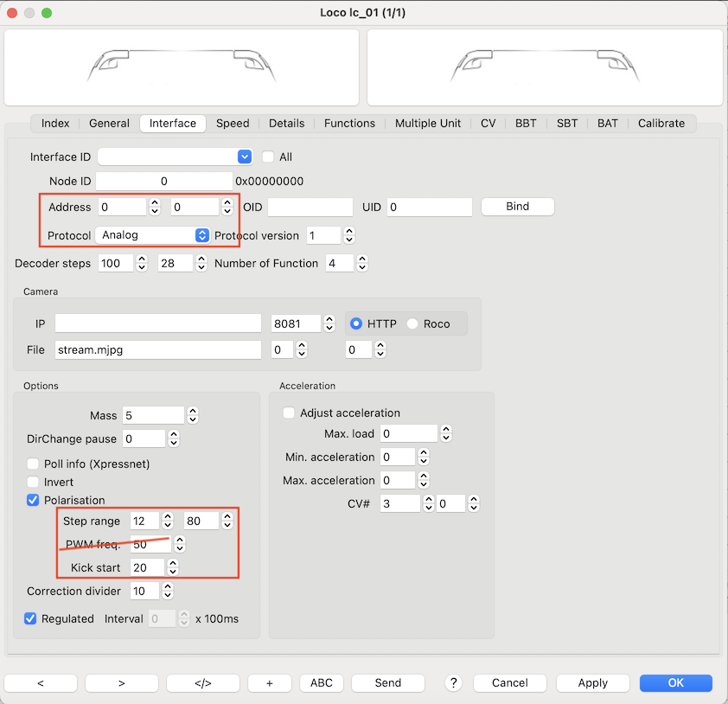Click the Mass value stepper
Viewport: 728px width, 704px height.
tap(193, 416)
